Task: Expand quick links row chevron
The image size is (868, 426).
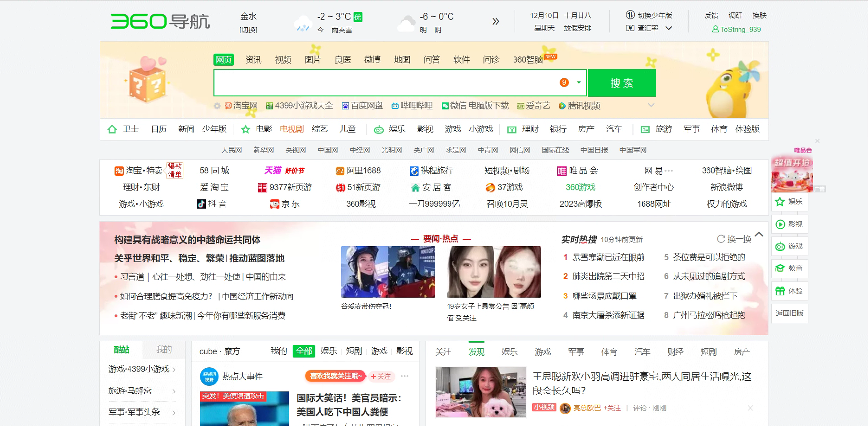Action: (651, 105)
